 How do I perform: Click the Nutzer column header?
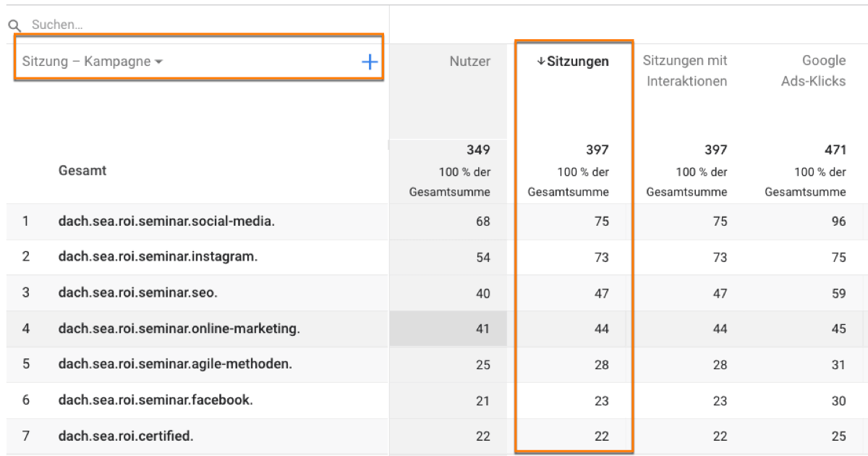pos(469,62)
